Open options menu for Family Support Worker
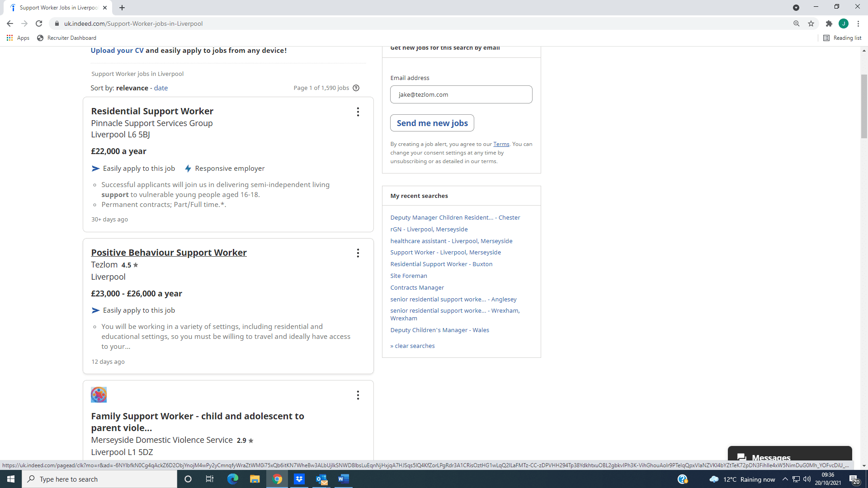The height and width of the screenshot is (488, 868). pos(358,395)
